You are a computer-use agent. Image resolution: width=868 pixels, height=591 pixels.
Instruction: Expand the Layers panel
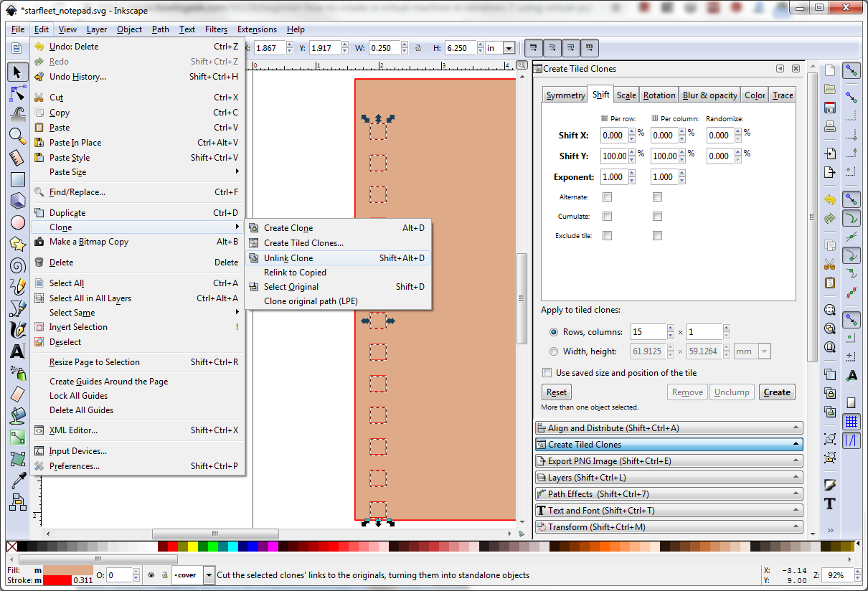tap(669, 478)
